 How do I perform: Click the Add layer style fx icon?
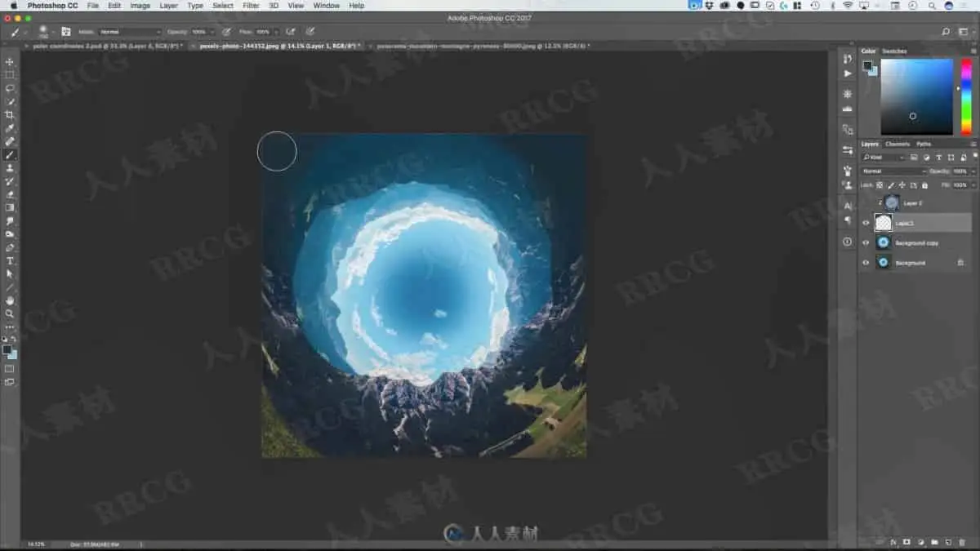893,542
